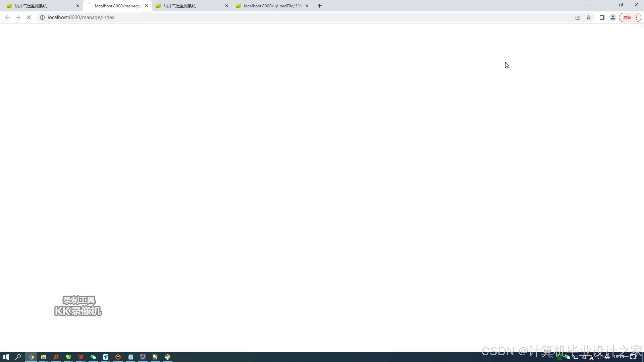This screenshot has width=644, height=362.
Task: Open the browser side panel
Action: click(602, 17)
